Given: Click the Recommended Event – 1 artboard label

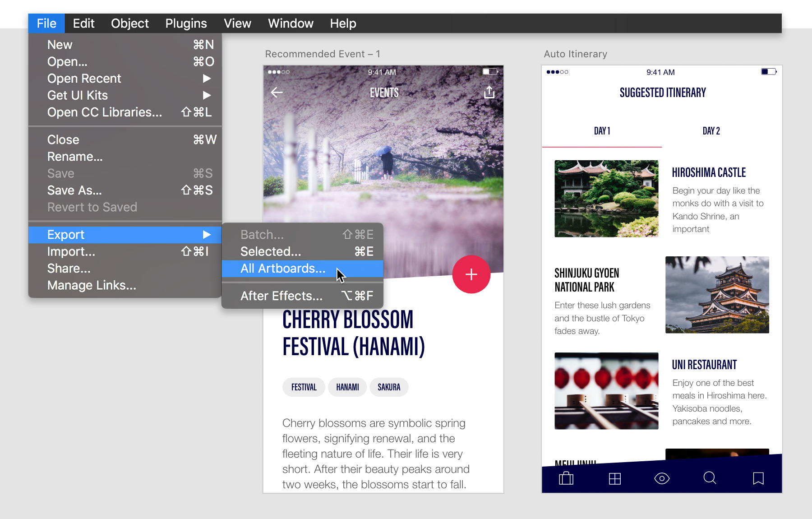Looking at the screenshot, I should [323, 54].
